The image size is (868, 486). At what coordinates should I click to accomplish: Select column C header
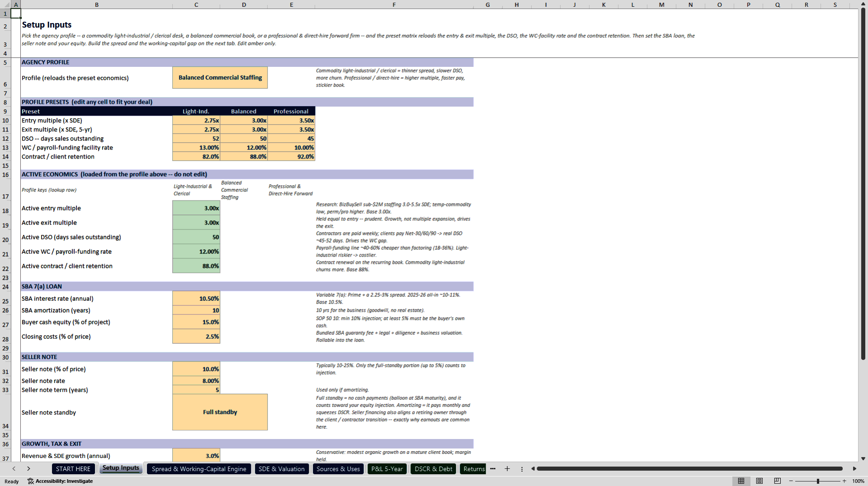[196, 5]
